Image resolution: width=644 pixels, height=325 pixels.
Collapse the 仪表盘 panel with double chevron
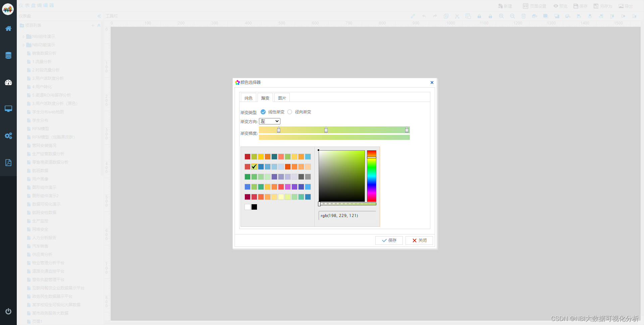(x=99, y=16)
